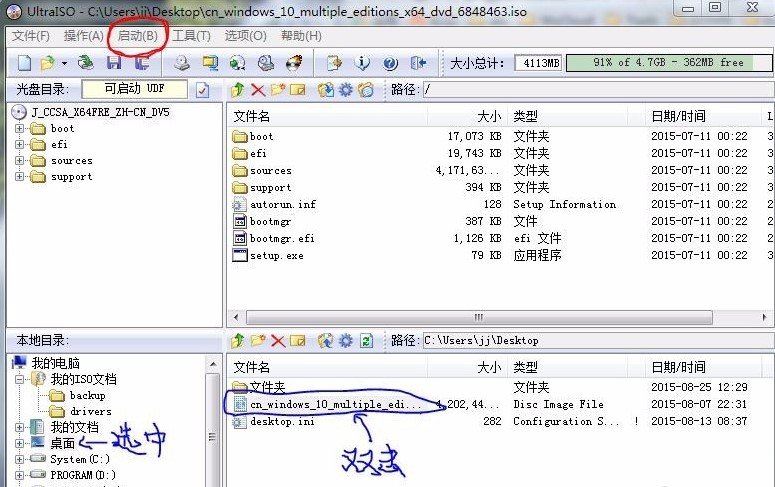Click the folder icon right of the gear in 光盘目录 toolbar
Image resolution: width=775 pixels, height=487 pixels.
point(366,89)
